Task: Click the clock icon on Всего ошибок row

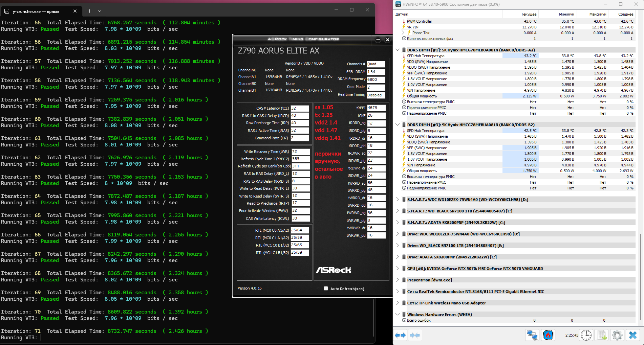Action: tap(404, 320)
